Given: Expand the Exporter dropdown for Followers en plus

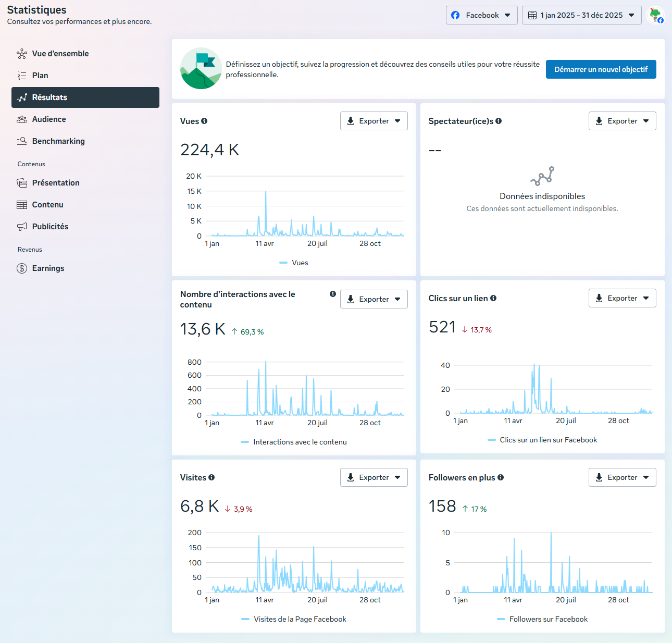Looking at the screenshot, I should (x=622, y=477).
